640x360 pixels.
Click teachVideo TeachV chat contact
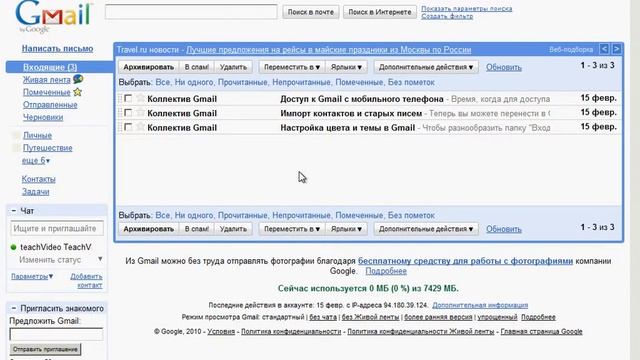tap(56, 247)
